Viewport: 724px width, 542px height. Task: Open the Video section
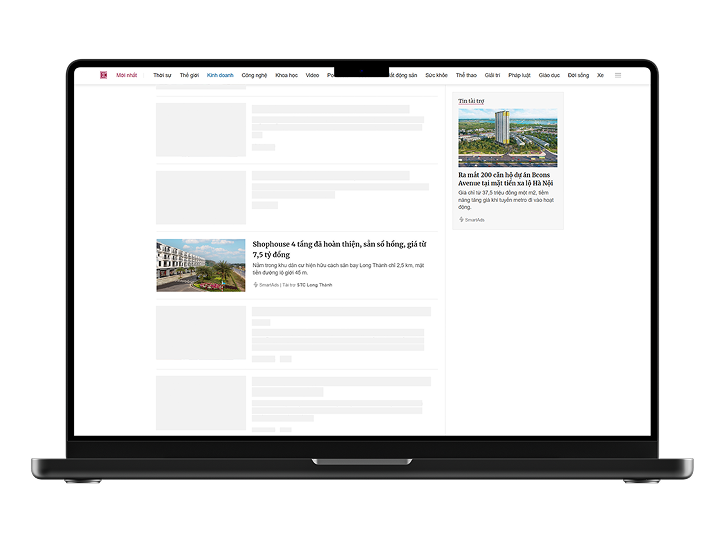pos(312,75)
